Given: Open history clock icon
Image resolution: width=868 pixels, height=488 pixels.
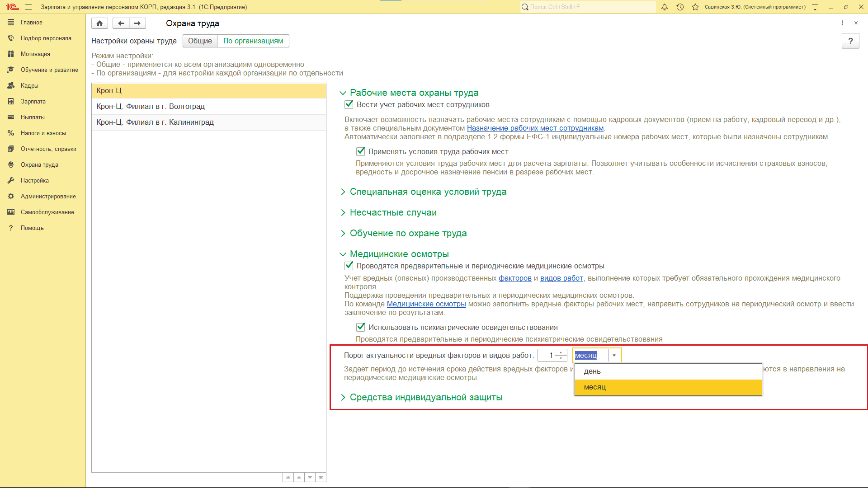Looking at the screenshot, I should click(x=680, y=7).
